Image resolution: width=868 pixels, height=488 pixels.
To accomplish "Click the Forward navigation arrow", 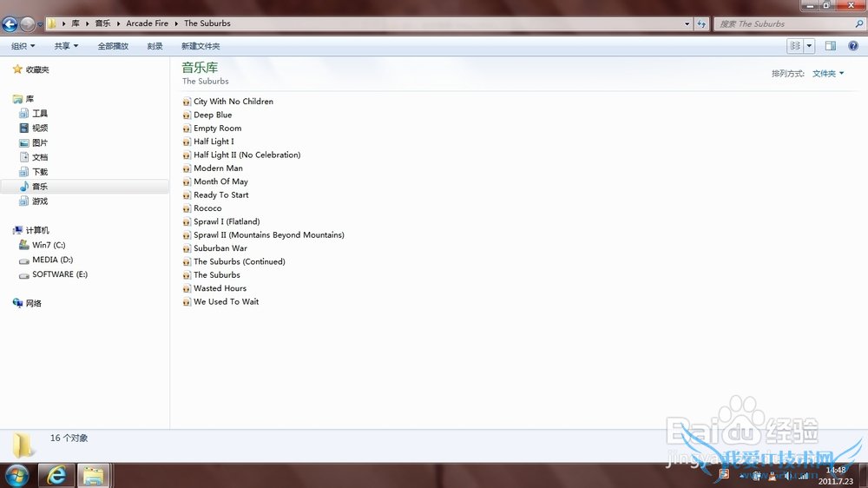I will pyautogui.click(x=27, y=23).
